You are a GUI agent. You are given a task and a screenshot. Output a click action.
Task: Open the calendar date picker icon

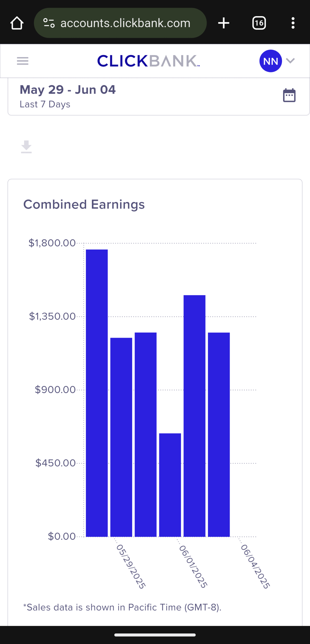click(x=289, y=95)
